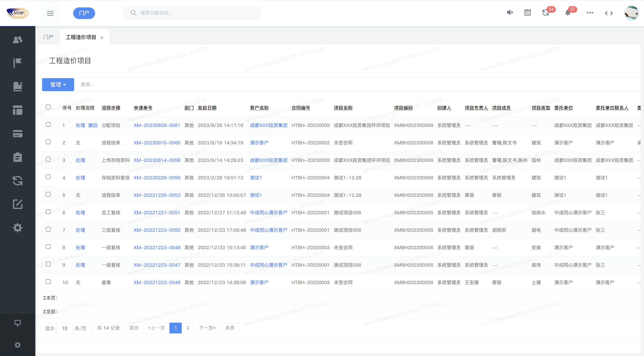
Task: Open the users icon in sidebar
Action: pyautogui.click(x=17, y=40)
